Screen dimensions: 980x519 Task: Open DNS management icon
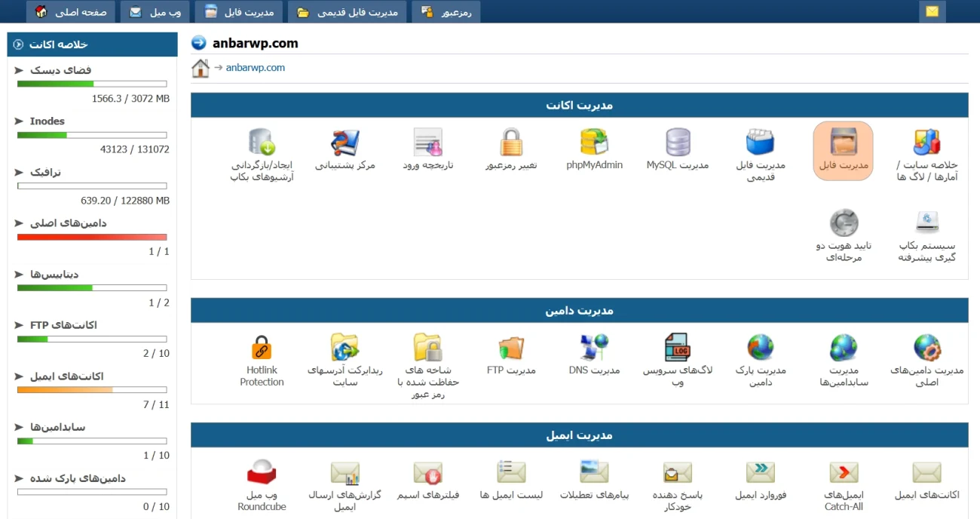point(594,348)
